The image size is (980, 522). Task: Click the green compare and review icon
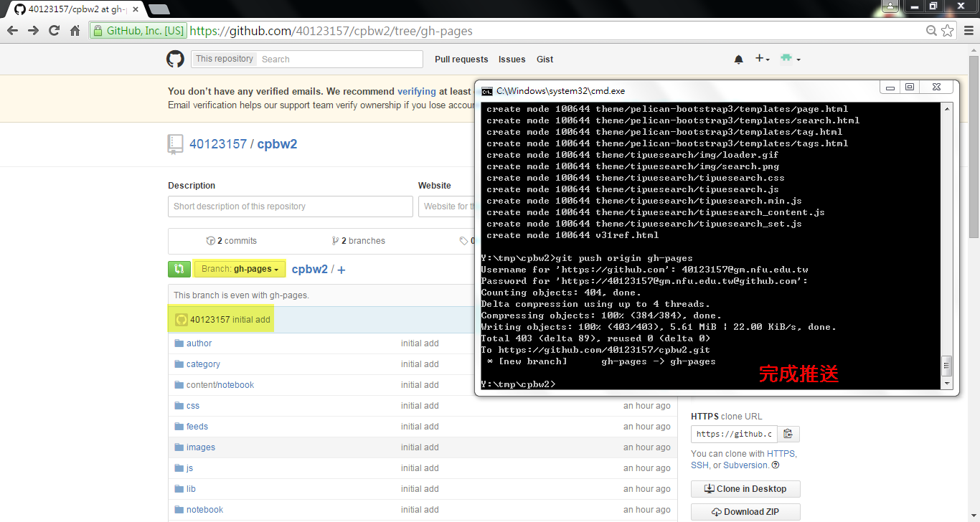click(179, 269)
